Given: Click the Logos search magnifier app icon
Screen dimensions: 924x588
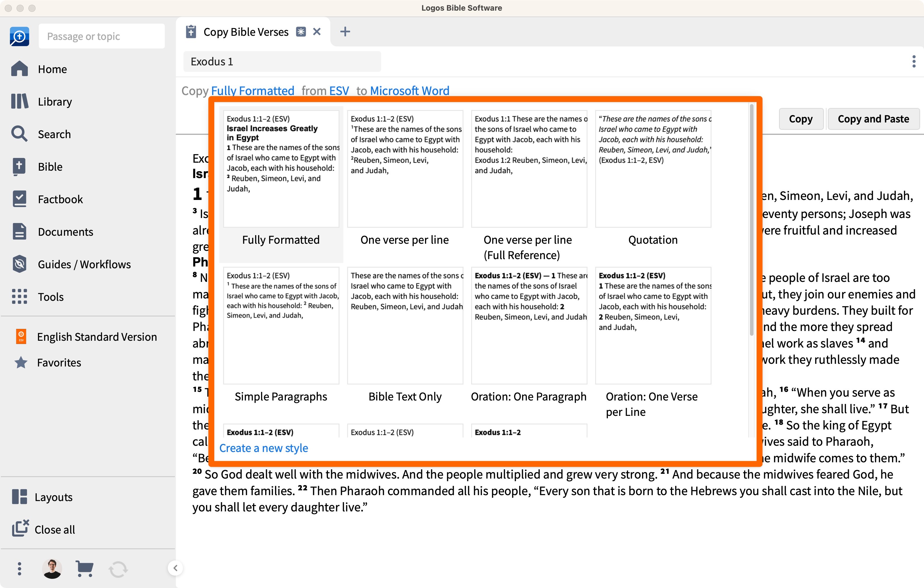Looking at the screenshot, I should [x=19, y=36].
